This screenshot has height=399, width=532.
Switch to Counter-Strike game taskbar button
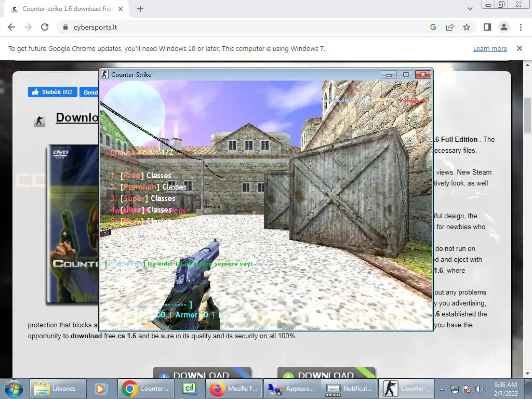click(406, 389)
